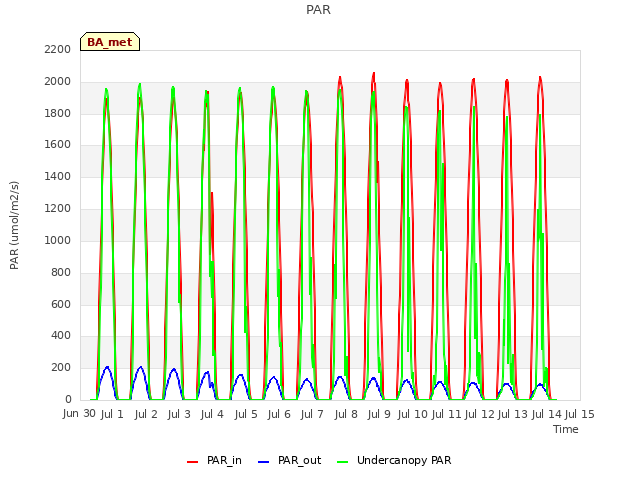Click the 400 y-axis tick label
The width and height of the screenshot is (640, 480).
(61, 336)
